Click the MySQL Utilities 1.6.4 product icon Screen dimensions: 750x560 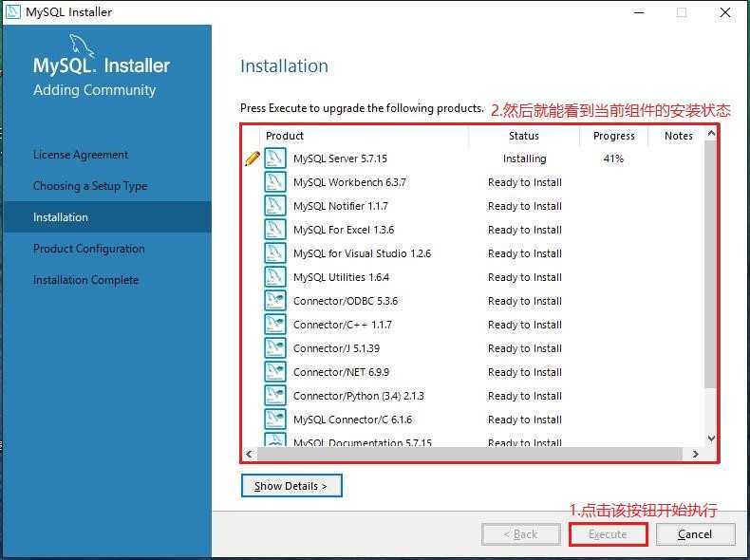[x=275, y=277]
